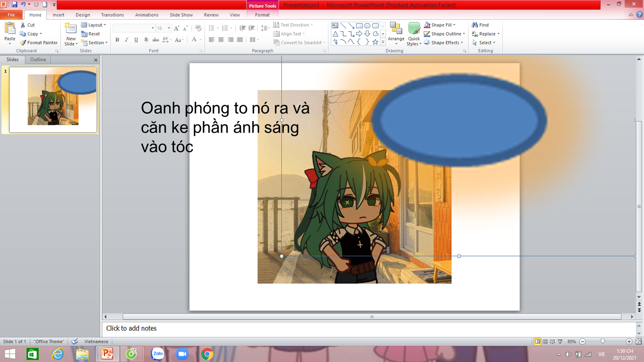
Task: Click the Replace button
Action: 486,34
